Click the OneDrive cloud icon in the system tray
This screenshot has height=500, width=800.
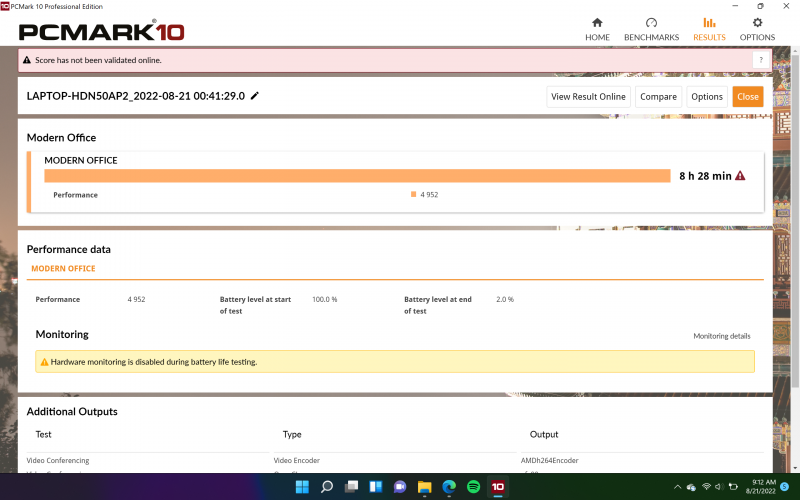691,487
